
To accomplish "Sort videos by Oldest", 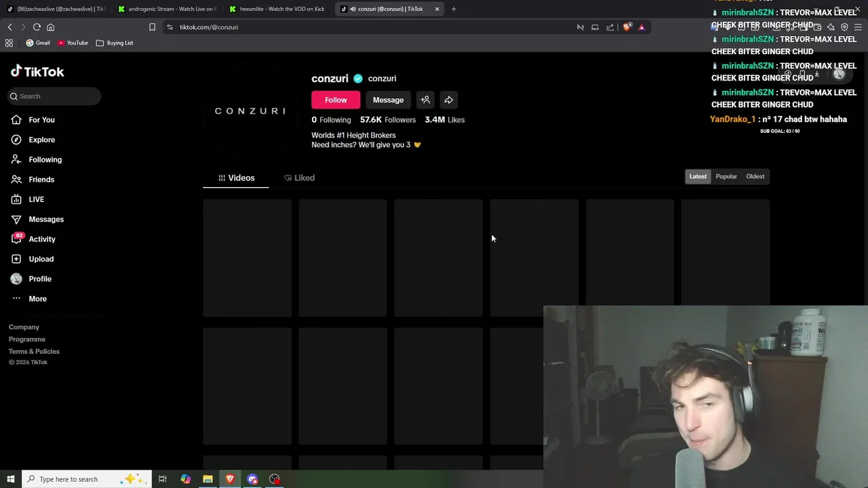I will [755, 176].
